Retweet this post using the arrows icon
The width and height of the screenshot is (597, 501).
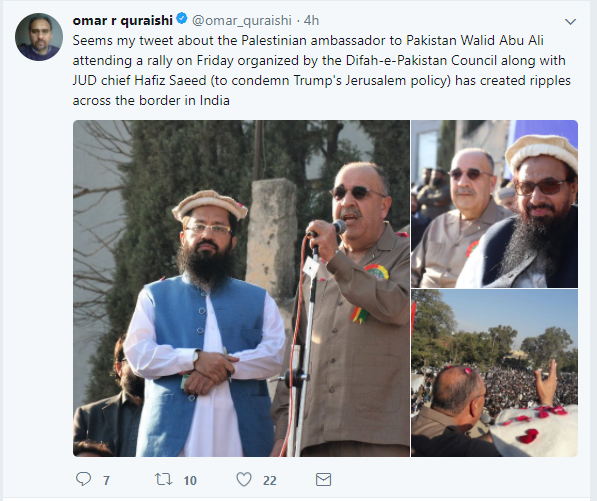(163, 479)
